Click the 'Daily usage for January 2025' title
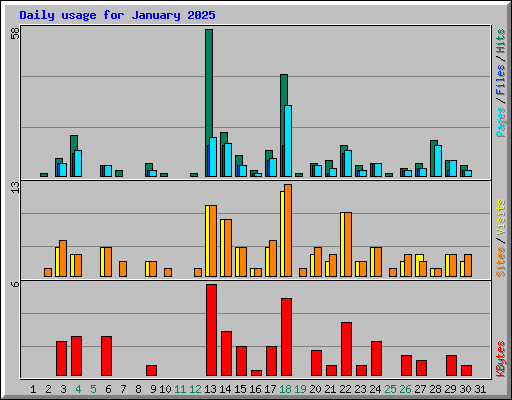The width and height of the screenshot is (512, 400). 117,15
